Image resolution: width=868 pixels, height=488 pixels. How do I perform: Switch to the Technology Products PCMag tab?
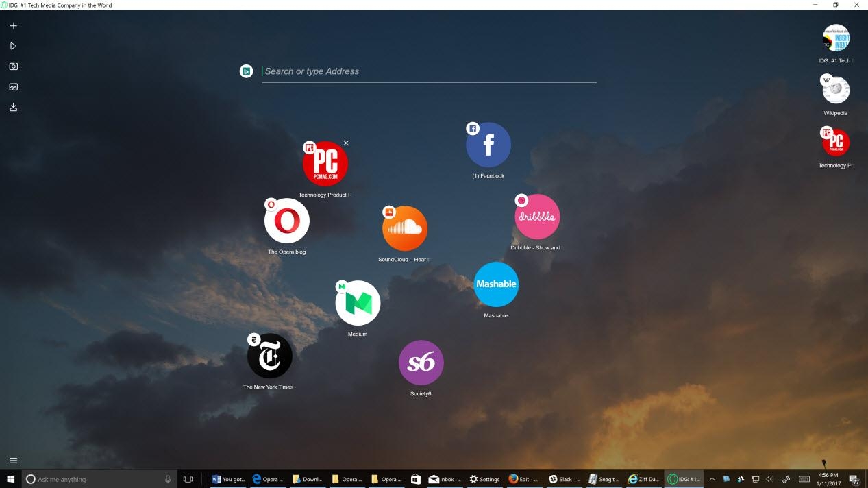(835, 142)
